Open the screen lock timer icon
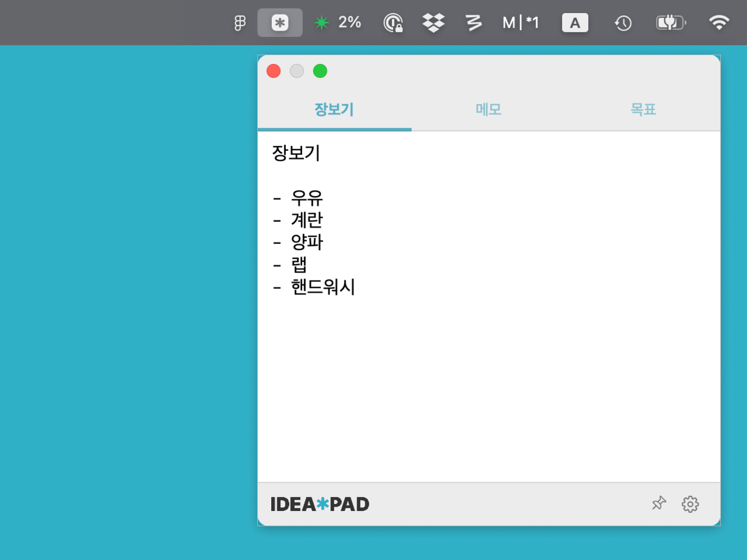This screenshot has height=560, width=747. (393, 22)
